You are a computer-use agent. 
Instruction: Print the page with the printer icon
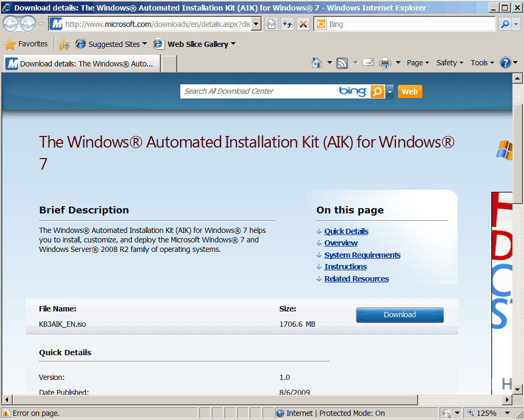(x=385, y=63)
